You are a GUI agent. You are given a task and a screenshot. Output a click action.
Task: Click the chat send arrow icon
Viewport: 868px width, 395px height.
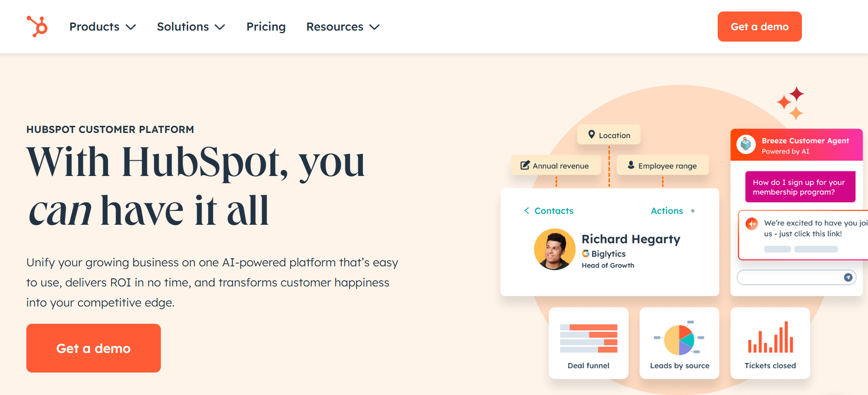(848, 277)
